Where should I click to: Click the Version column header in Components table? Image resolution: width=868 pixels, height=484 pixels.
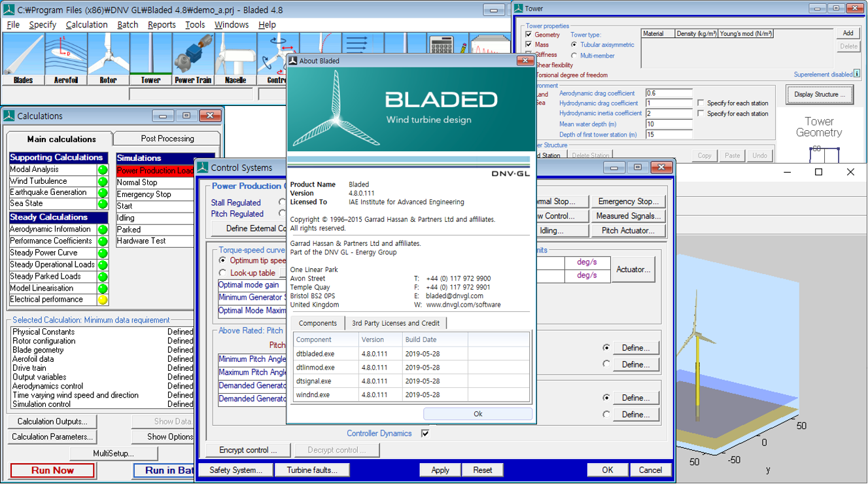[380, 339]
